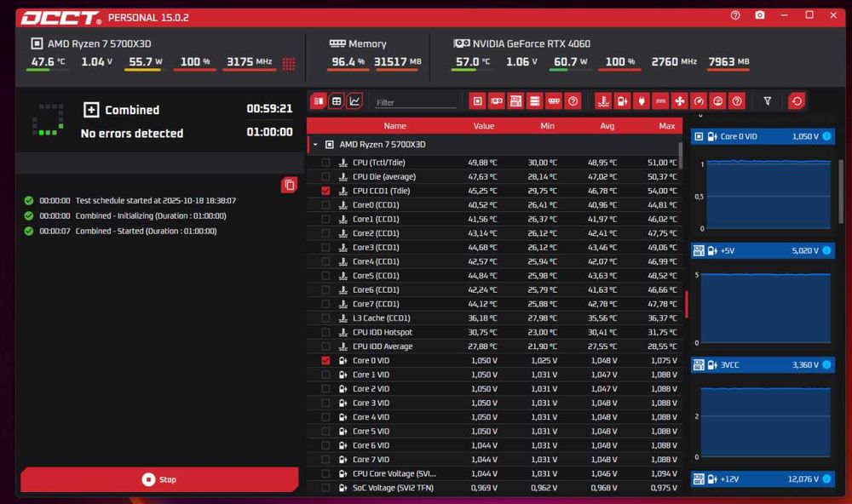Switch to the list view layout icon
This screenshot has height=504, width=852.
pos(319,101)
